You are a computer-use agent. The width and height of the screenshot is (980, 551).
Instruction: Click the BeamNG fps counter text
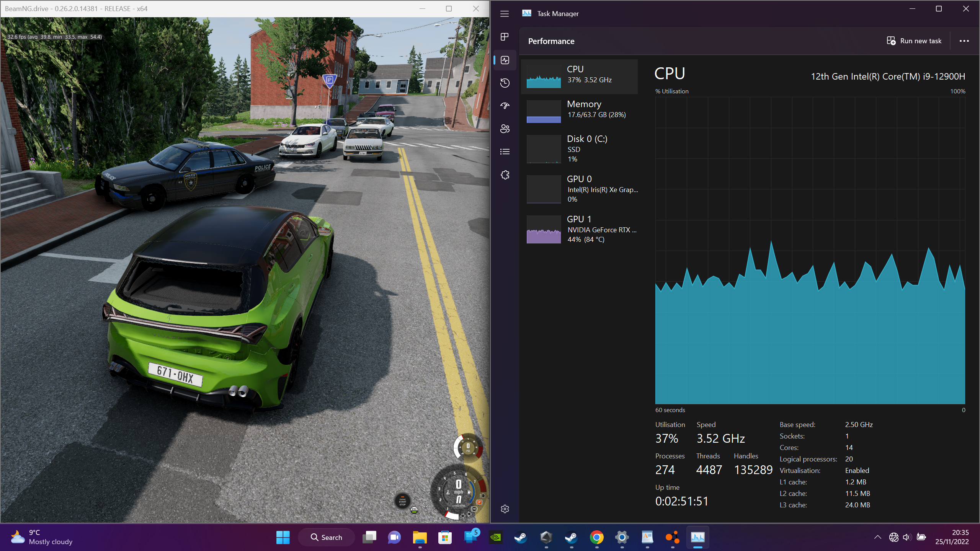click(54, 37)
